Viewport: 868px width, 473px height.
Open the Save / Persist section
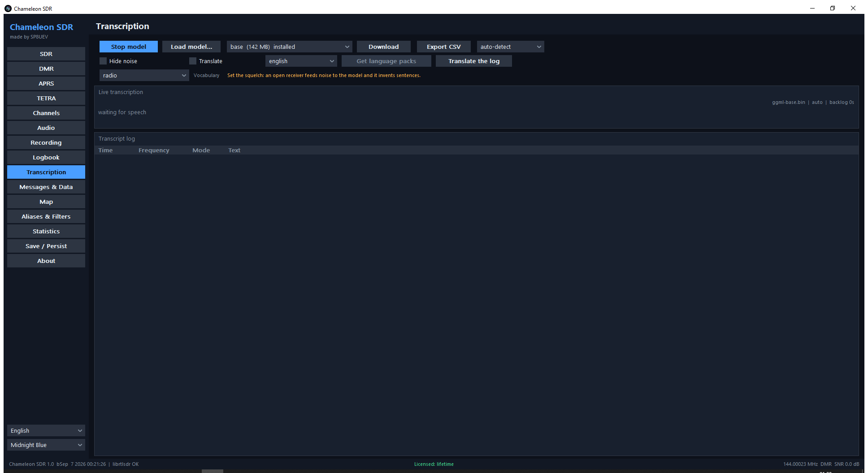tap(46, 246)
